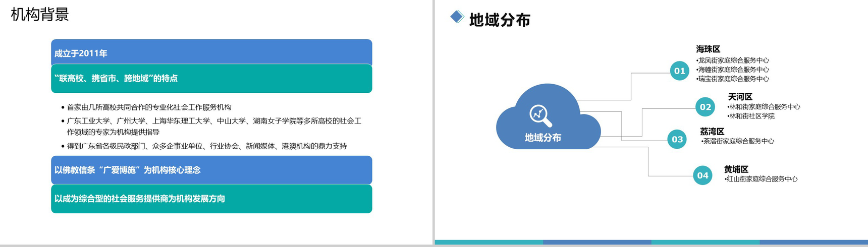
Task: Select the teal 02 circle marker
Action: pyautogui.click(x=705, y=107)
